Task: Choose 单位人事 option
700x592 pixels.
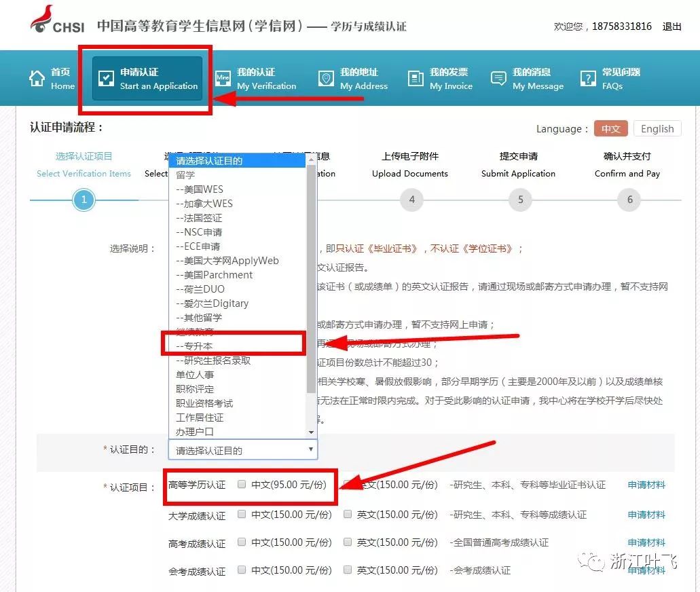Action: tap(238, 375)
